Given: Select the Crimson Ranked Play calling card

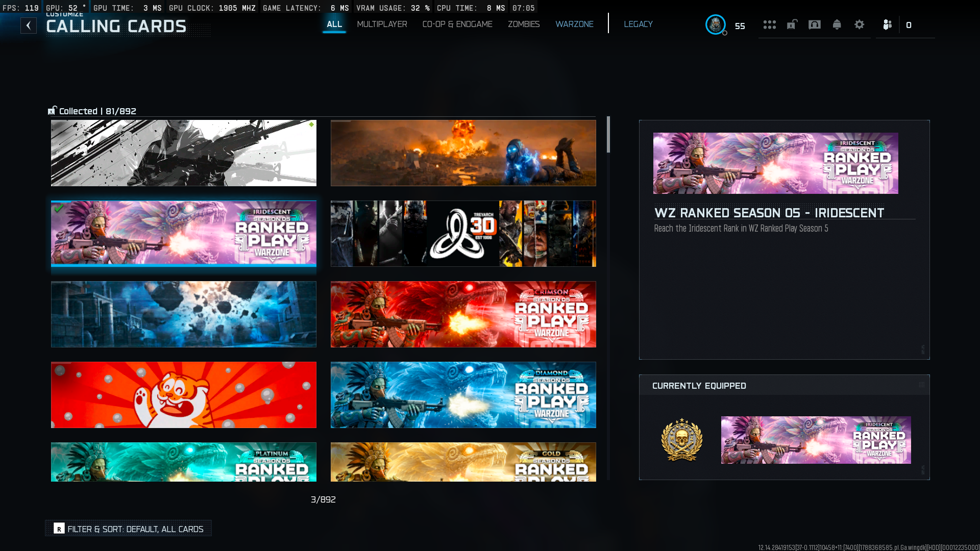Looking at the screenshot, I should click(x=463, y=314).
